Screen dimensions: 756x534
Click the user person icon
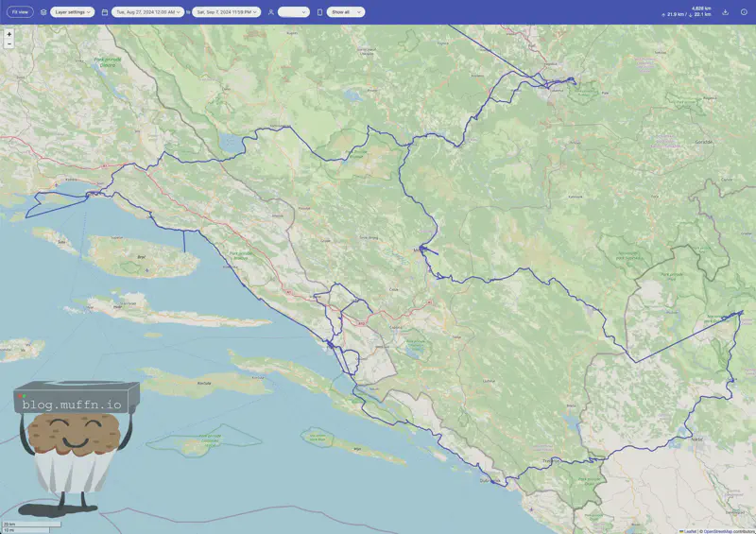coord(271,12)
